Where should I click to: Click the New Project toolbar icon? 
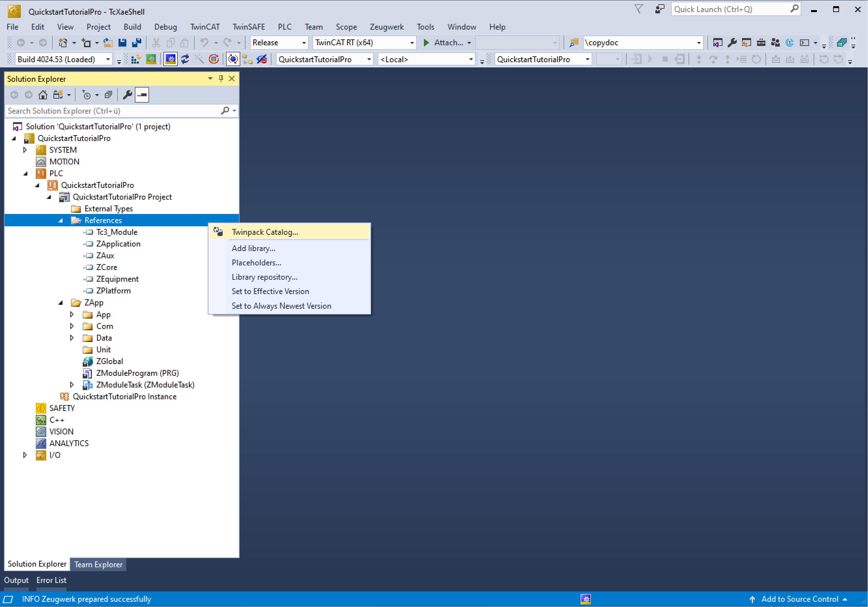[x=63, y=43]
